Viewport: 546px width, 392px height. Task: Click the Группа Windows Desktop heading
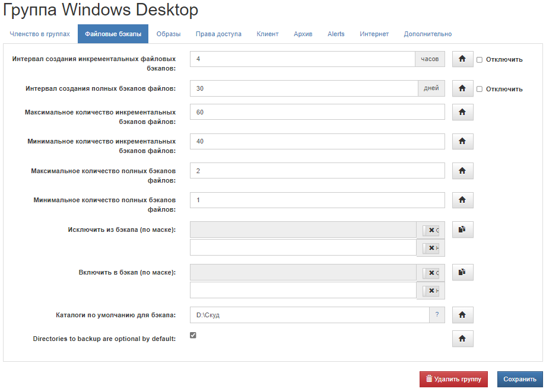(101, 9)
